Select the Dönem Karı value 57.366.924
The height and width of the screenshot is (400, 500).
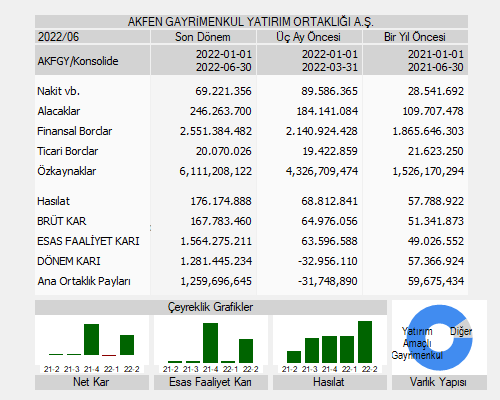pyautogui.click(x=436, y=261)
